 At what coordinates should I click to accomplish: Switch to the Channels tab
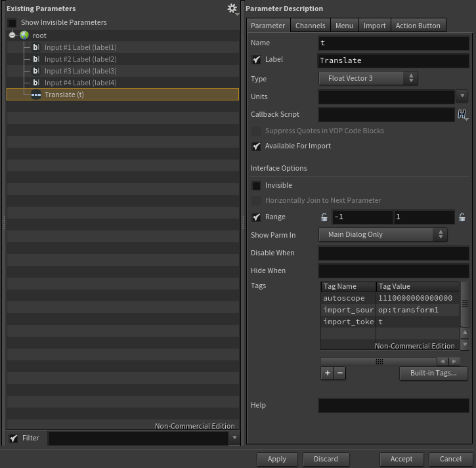point(311,26)
